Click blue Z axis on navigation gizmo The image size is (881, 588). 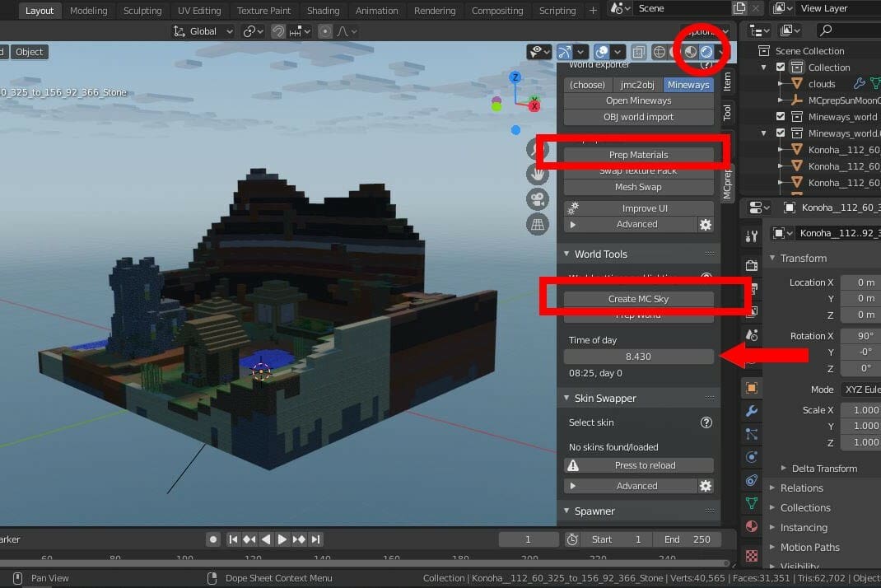(x=515, y=77)
